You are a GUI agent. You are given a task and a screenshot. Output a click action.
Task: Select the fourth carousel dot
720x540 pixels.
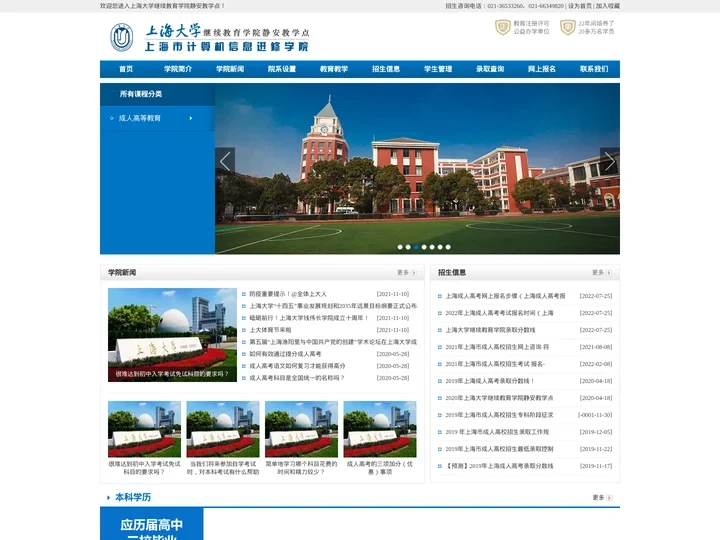424,247
